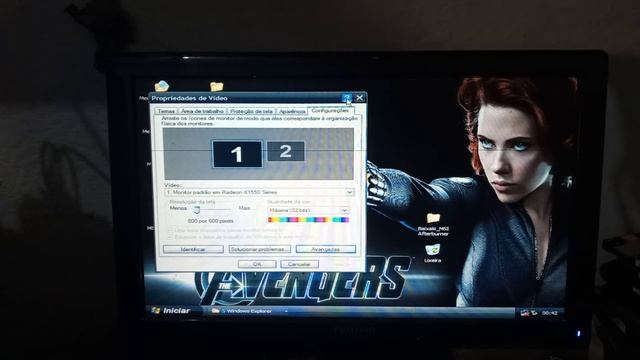Screen dimensions: 640x360
Task: Toggle the extend Windows desktop checkbox
Action: tap(171, 237)
